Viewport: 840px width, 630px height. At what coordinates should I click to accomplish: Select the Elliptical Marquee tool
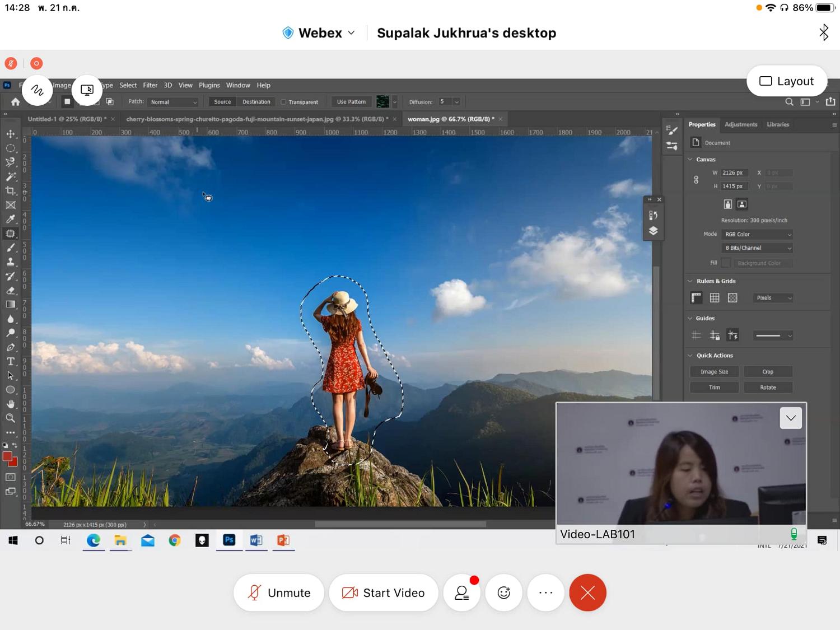[11, 148]
